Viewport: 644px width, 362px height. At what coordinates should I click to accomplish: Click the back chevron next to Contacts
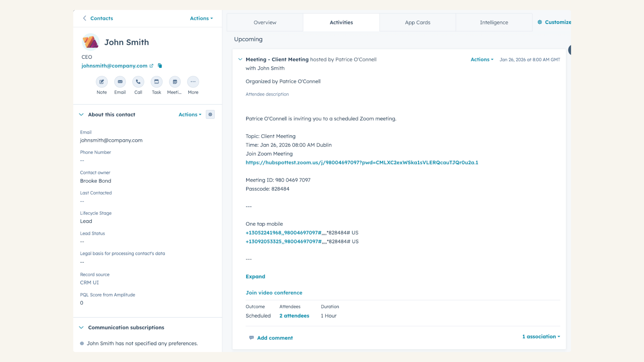pos(85,18)
